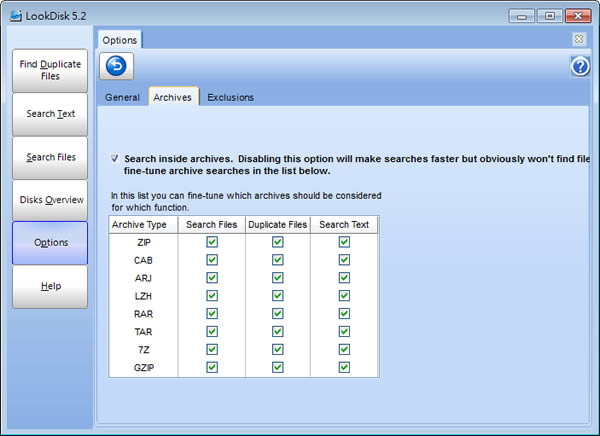Select the CAB archive type row label
This screenshot has width=600, height=436.
(143, 260)
